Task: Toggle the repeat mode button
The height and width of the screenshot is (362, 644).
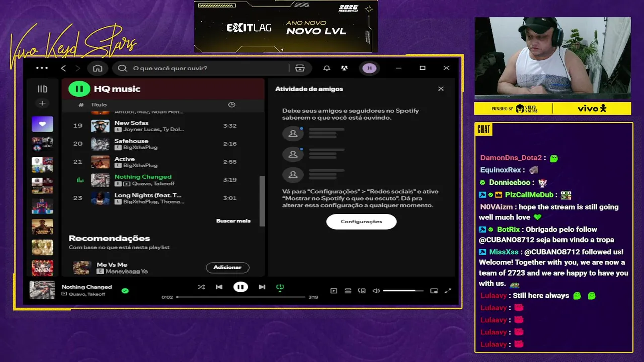Action: pyautogui.click(x=280, y=287)
